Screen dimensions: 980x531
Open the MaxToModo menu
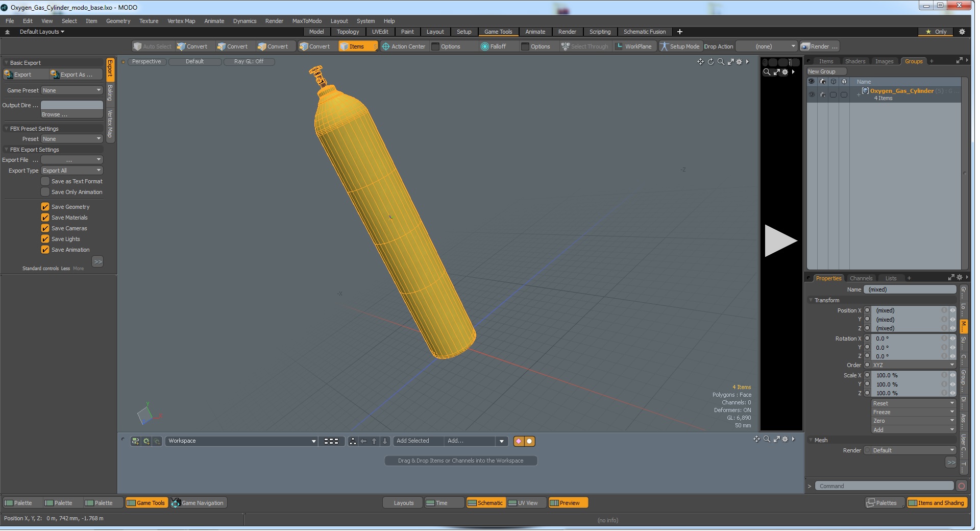[x=307, y=21]
